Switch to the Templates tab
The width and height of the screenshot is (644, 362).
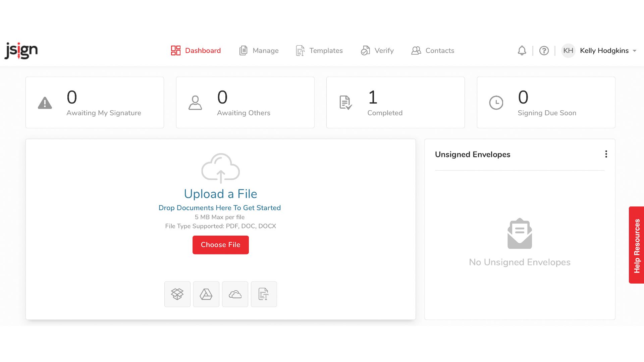[319, 51]
